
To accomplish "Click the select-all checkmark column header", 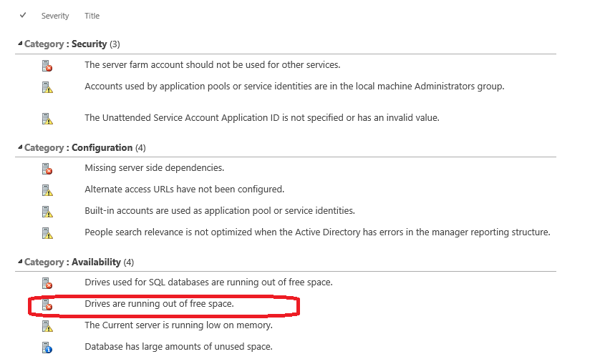I will tap(23, 15).
